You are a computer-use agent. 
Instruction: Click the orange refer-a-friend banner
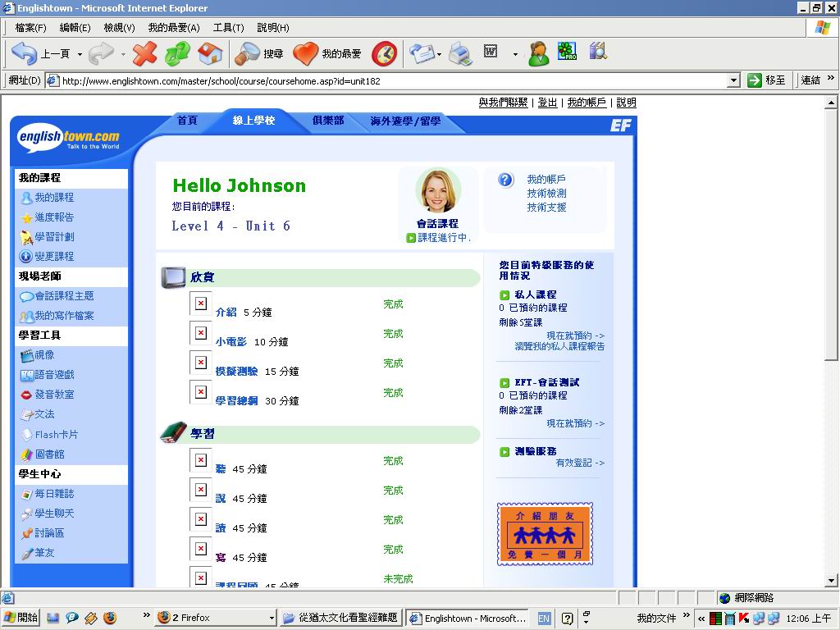pyautogui.click(x=545, y=534)
